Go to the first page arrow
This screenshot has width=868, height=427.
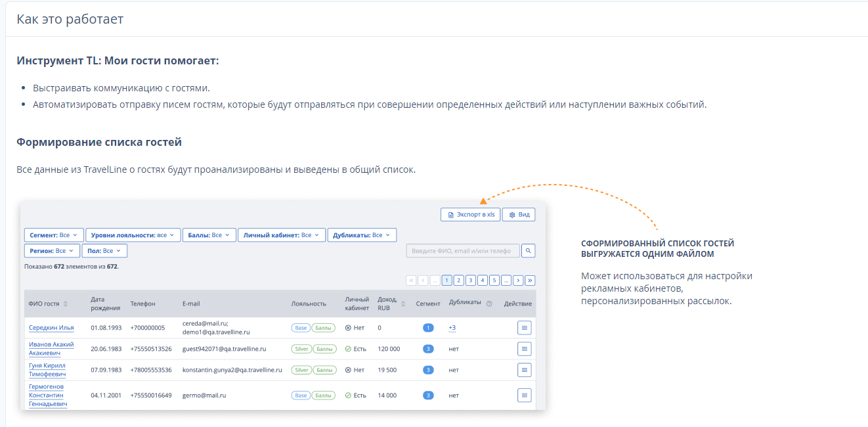coord(412,281)
